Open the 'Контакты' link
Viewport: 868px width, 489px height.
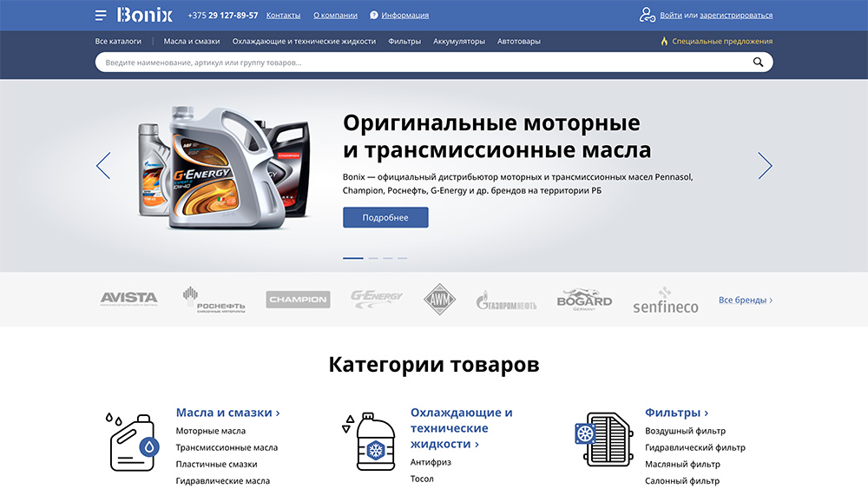(x=283, y=15)
